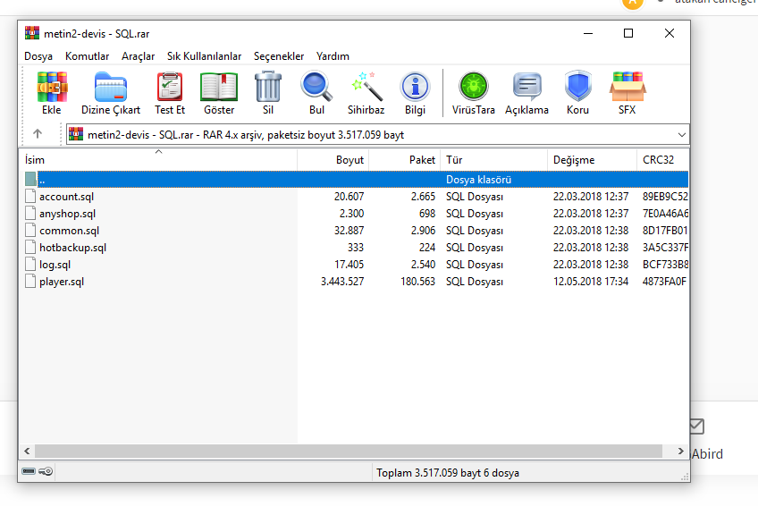Open the Sık Kullanılanlar menu
The height and width of the screenshot is (532, 758).
[204, 56]
